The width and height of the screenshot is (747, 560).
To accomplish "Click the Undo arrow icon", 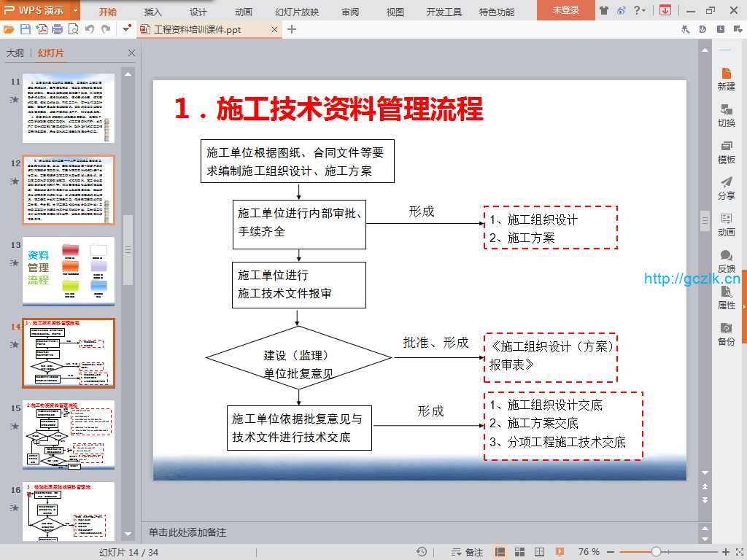I will point(90,29).
